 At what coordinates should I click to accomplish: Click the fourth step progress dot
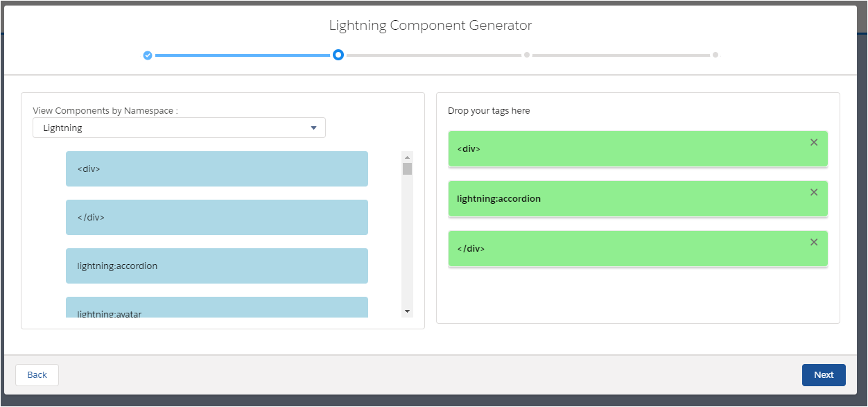715,55
